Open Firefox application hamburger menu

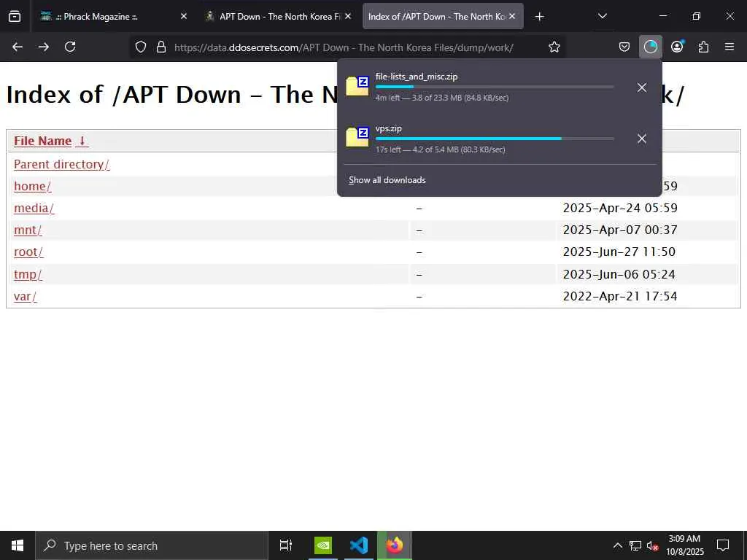[729, 47]
